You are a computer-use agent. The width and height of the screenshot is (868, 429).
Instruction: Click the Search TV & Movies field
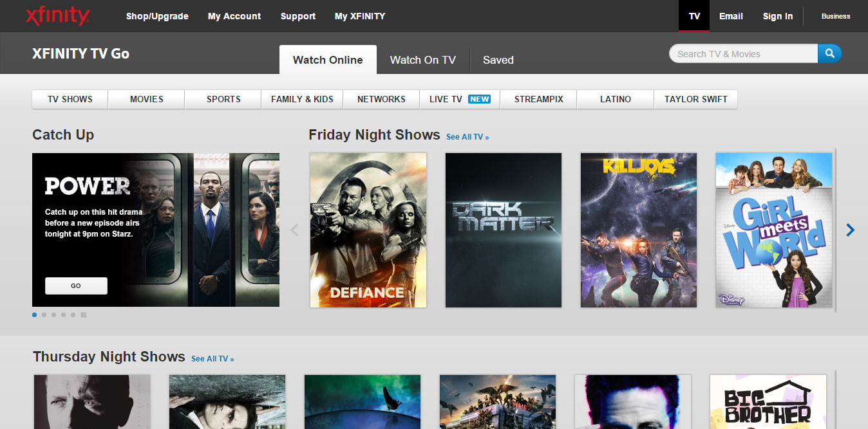744,54
